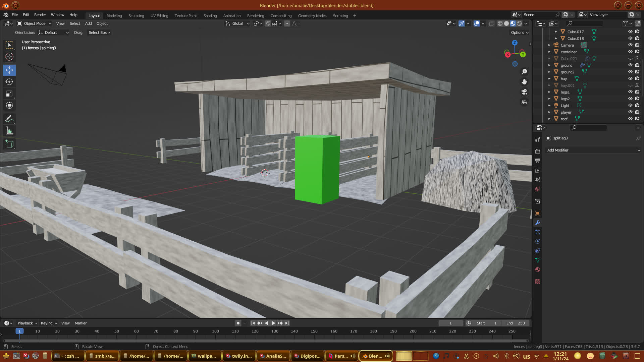Activate the Annotate pencil tool
644x362 pixels.
click(x=9, y=119)
